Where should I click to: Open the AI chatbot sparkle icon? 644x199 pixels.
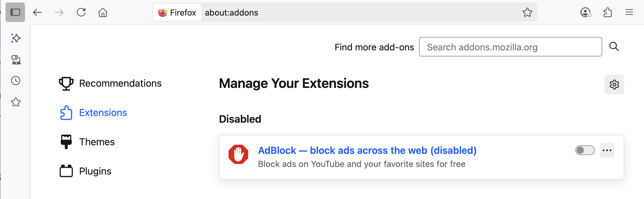[15, 38]
